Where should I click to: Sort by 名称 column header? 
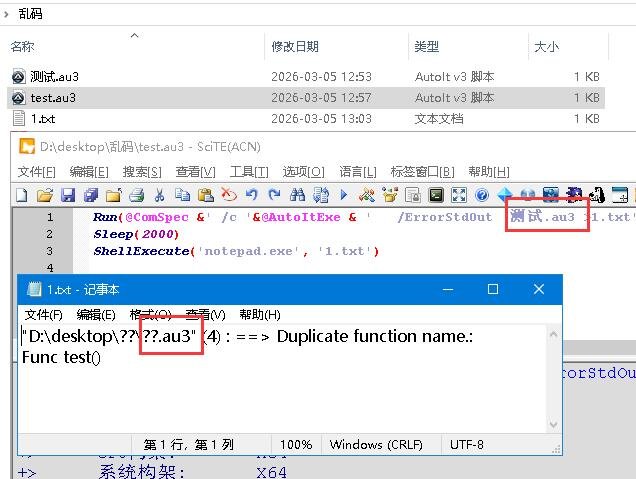click(22, 47)
